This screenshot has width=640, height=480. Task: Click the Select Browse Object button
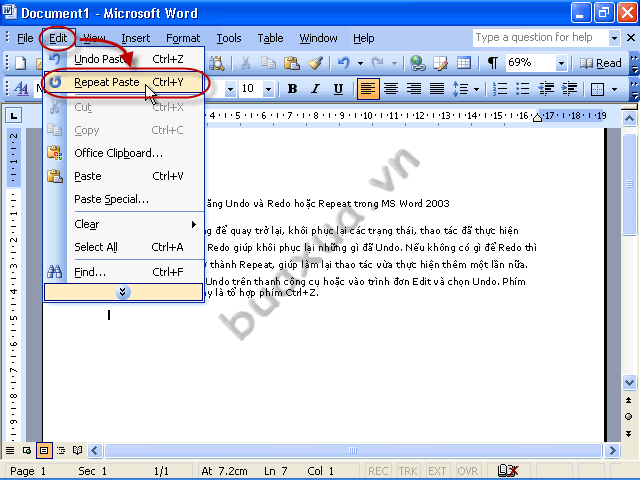629,416
